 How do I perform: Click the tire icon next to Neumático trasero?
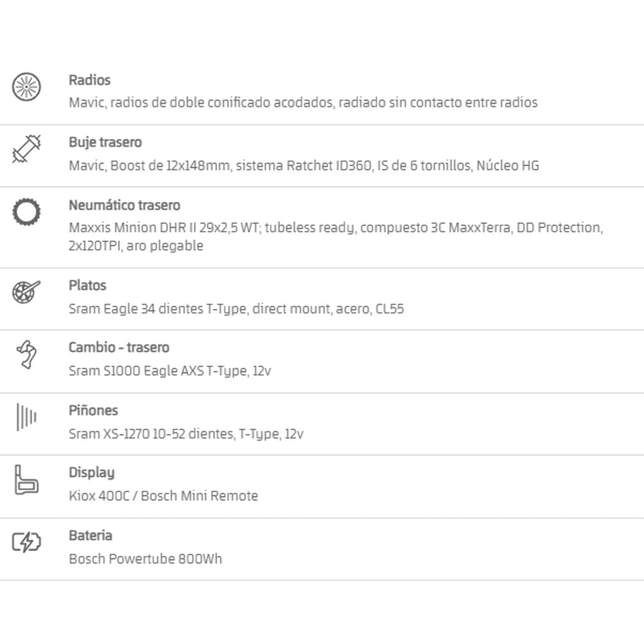[26, 211]
